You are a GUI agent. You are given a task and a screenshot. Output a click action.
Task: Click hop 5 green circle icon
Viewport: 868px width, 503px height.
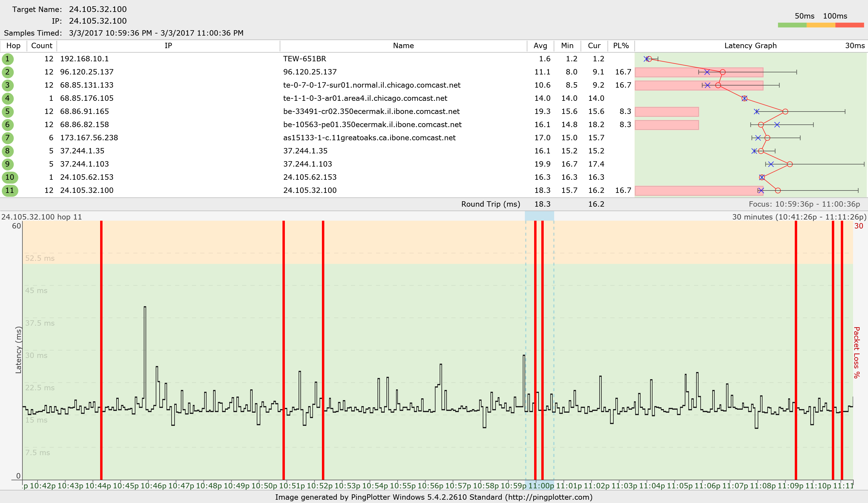(7, 112)
